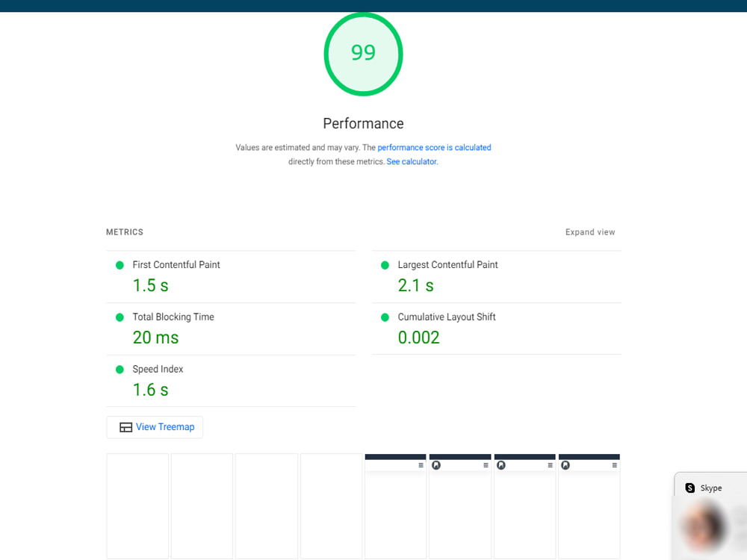Screen dimensions: 747x560
Task: Click the treemap icon in View Treemap
Action: coord(125,427)
